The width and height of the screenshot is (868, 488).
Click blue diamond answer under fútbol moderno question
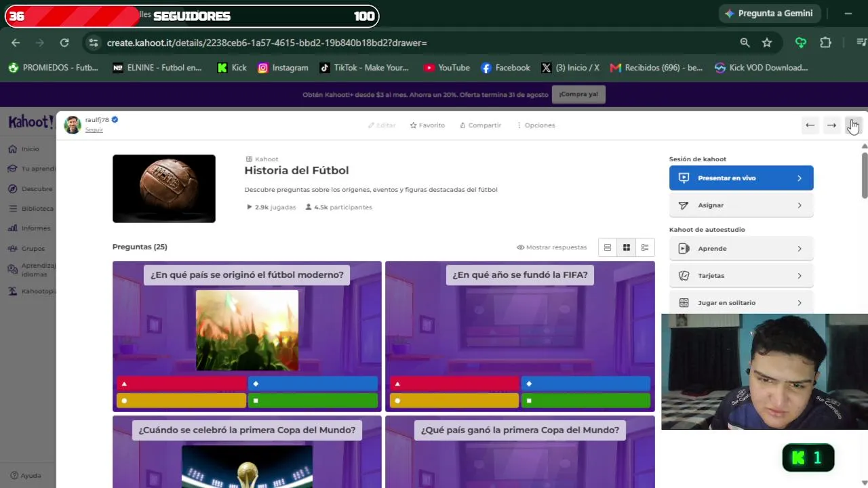point(313,384)
